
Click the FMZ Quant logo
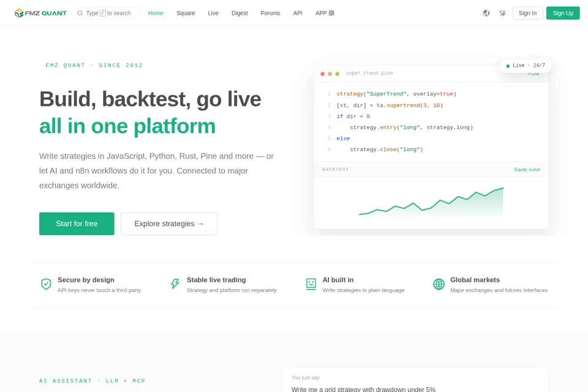pos(40,13)
